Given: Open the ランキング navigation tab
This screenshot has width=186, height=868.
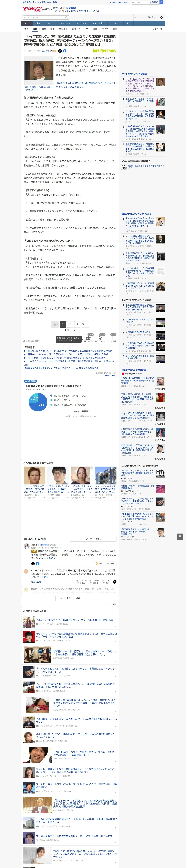Looking at the screenshot, I should coord(115,24).
